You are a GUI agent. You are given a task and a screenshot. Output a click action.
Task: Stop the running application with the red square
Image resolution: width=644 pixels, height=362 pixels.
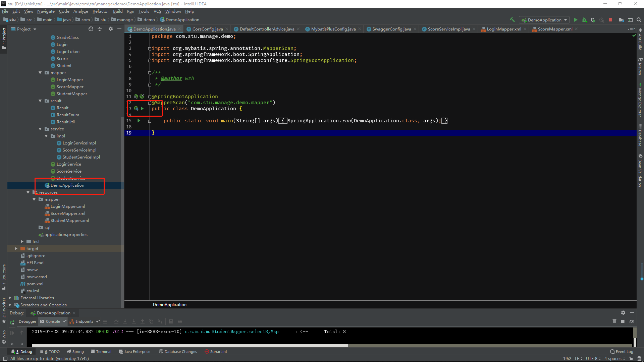(610, 20)
